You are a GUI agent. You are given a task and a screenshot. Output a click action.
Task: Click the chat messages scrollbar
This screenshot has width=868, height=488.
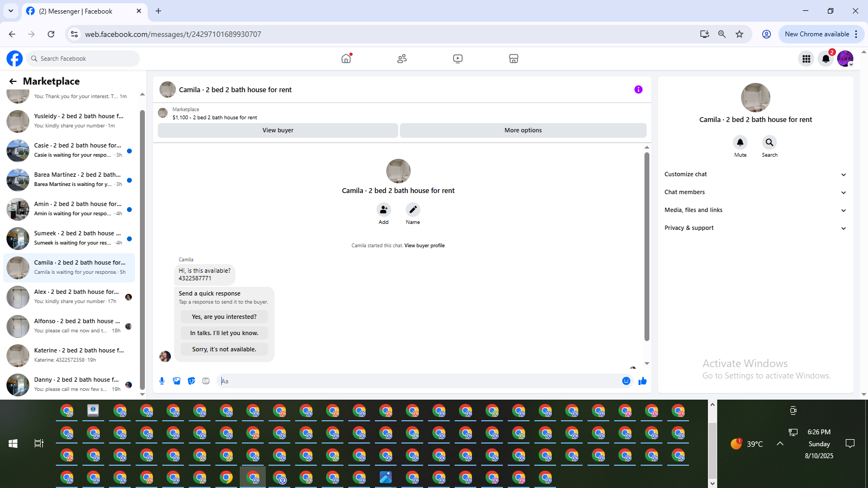coord(647,247)
